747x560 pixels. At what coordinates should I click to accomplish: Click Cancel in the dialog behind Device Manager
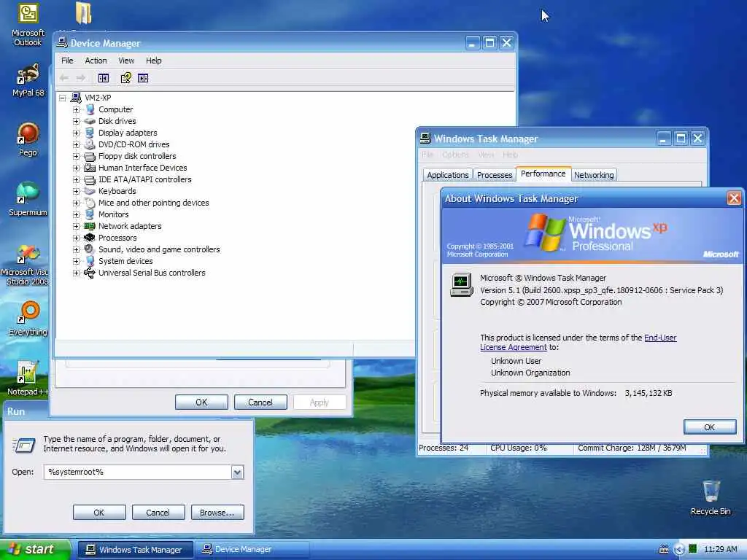click(x=260, y=402)
